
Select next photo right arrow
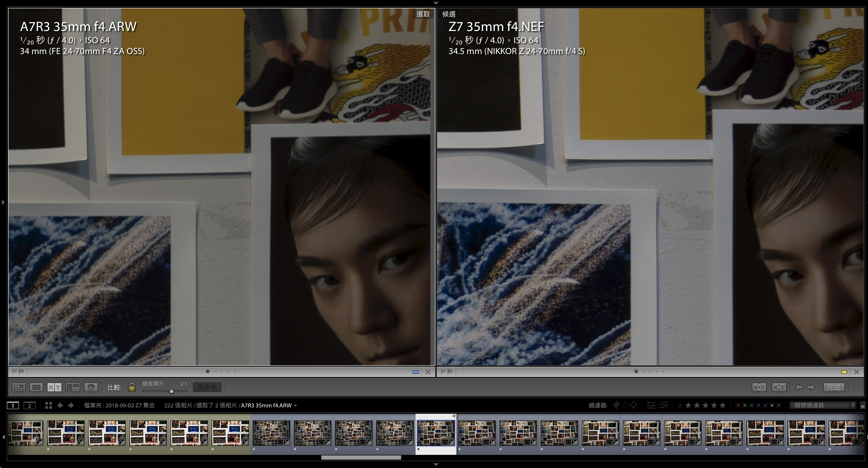pyautogui.click(x=811, y=387)
